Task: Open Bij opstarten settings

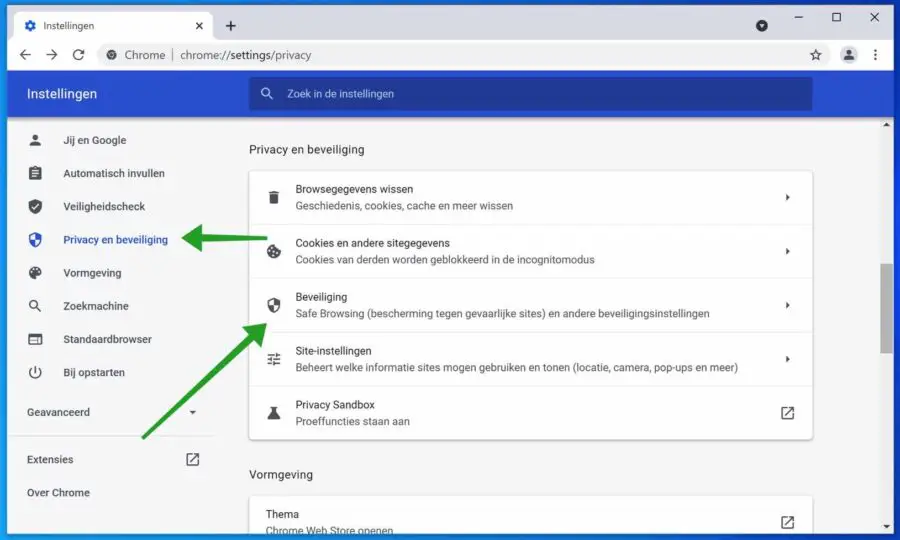Action: pyautogui.click(x=94, y=372)
